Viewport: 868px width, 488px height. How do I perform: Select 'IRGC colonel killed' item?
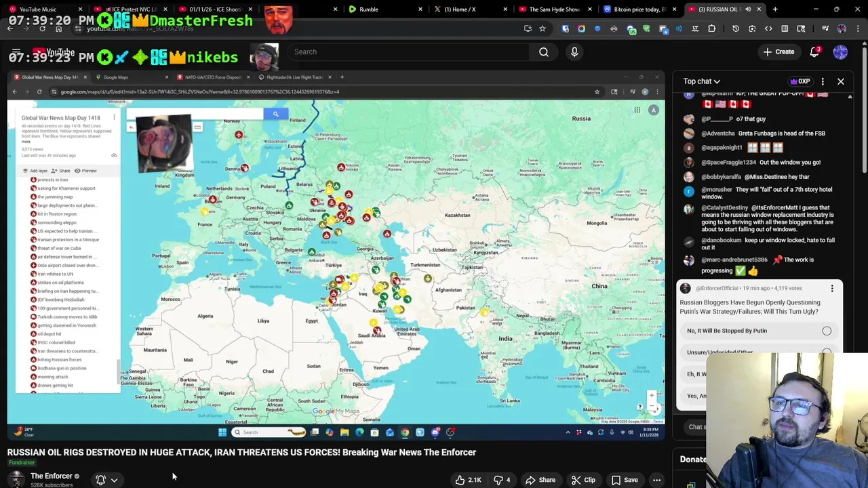coord(56,342)
